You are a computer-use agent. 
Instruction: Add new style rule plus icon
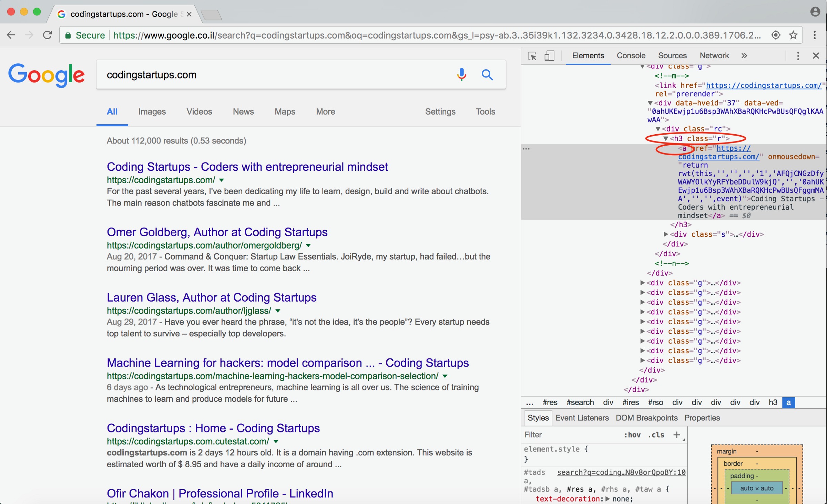[676, 434]
